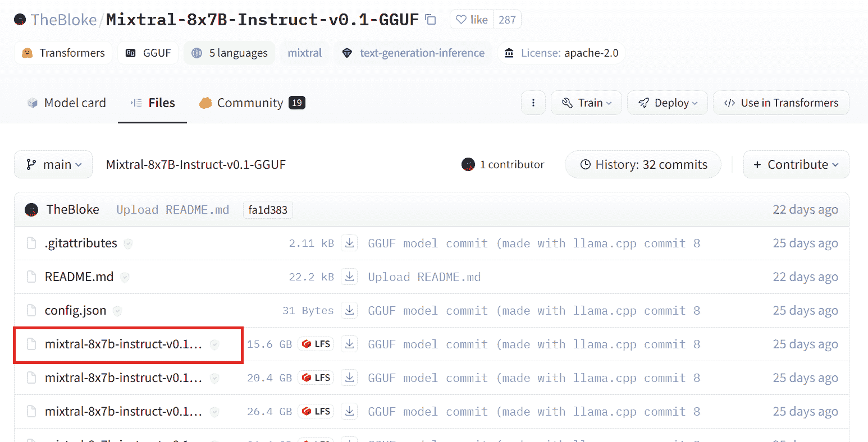Download the .gitattributes file
The height and width of the screenshot is (442, 868).
pyautogui.click(x=349, y=243)
